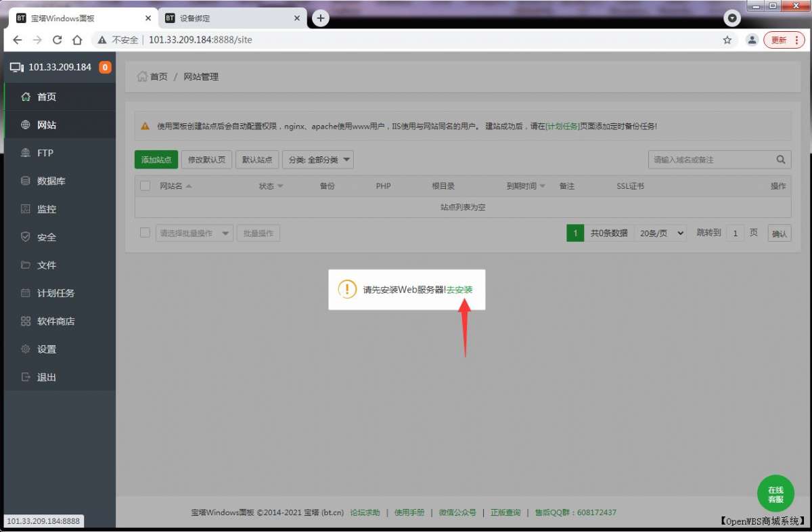The image size is (812, 532).
Task: Expand the 20条/页 page size dropdown
Action: tap(660, 232)
